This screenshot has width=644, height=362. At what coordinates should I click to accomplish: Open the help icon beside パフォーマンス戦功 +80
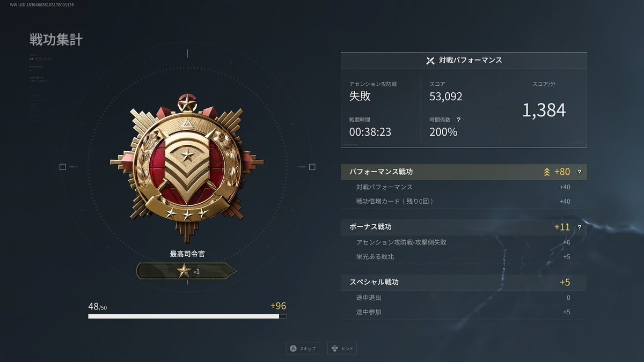(579, 172)
